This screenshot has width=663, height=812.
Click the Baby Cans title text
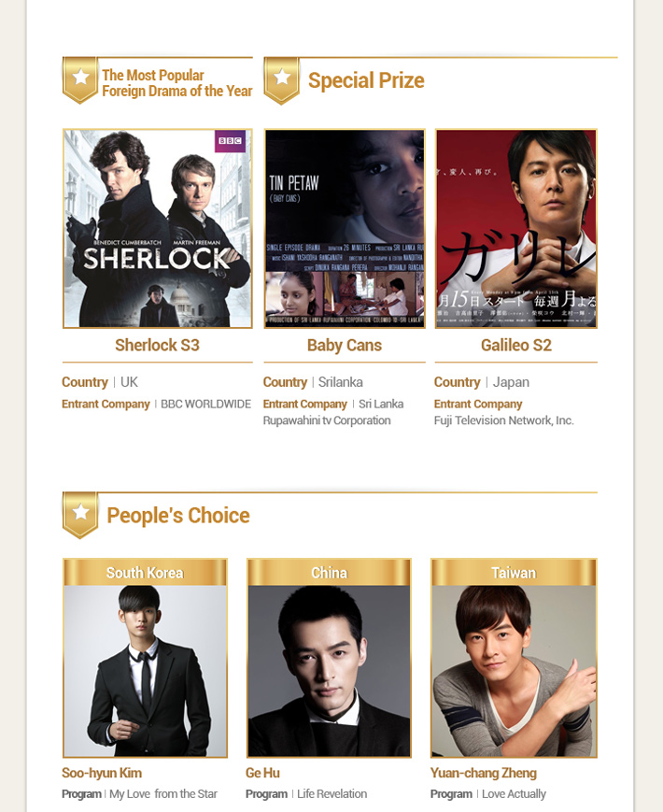(345, 345)
